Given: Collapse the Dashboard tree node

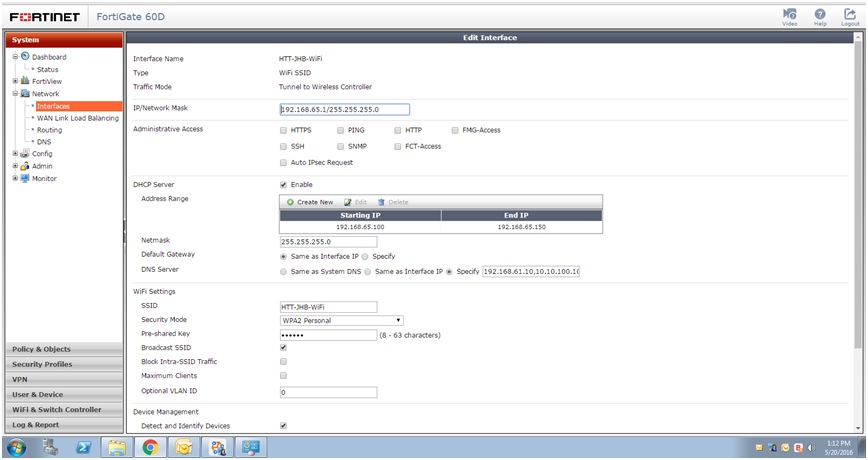Looking at the screenshot, I should (x=16, y=56).
